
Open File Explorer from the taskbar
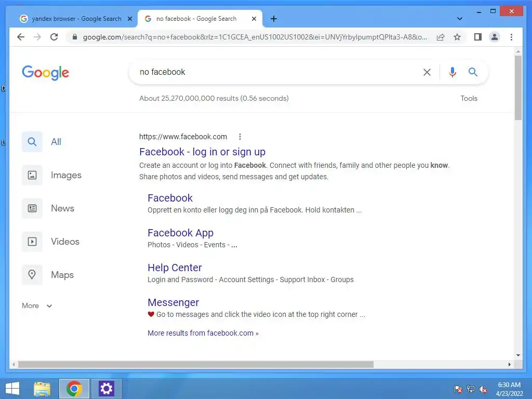(x=42, y=389)
